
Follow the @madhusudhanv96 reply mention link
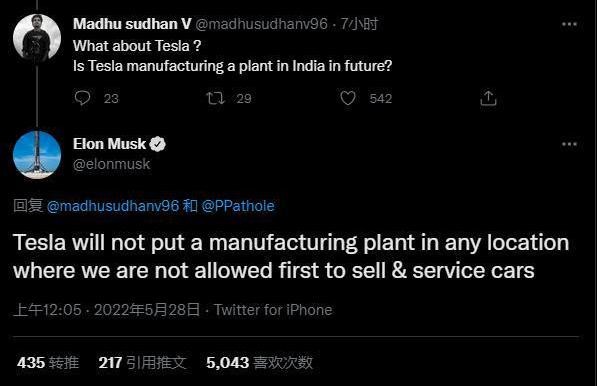(x=113, y=206)
